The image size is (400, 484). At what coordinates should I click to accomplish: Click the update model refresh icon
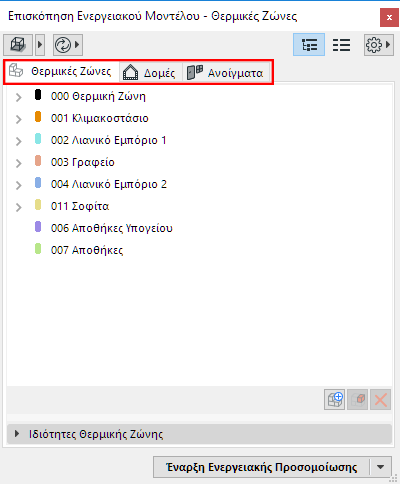[63, 45]
